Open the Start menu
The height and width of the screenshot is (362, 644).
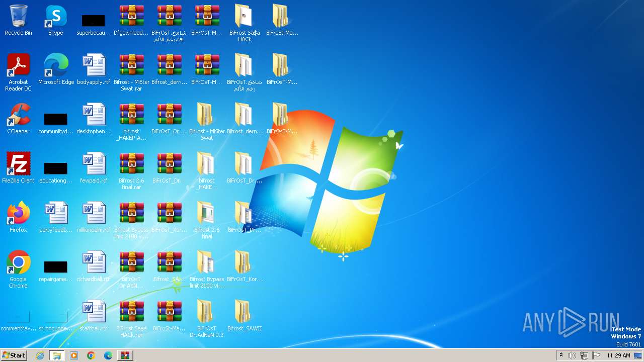click(x=14, y=355)
